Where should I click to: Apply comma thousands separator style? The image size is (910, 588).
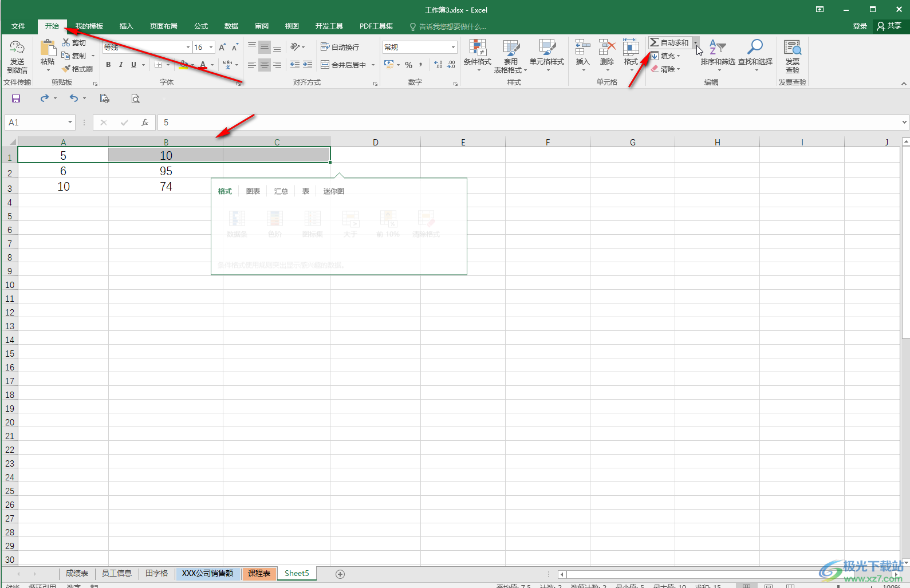pyautogui.click(x=421, y=65)
